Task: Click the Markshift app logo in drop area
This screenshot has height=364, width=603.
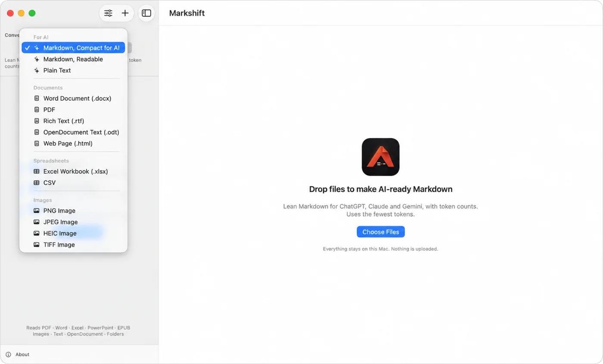Action: pyautogui.click(x=380, y=157)
